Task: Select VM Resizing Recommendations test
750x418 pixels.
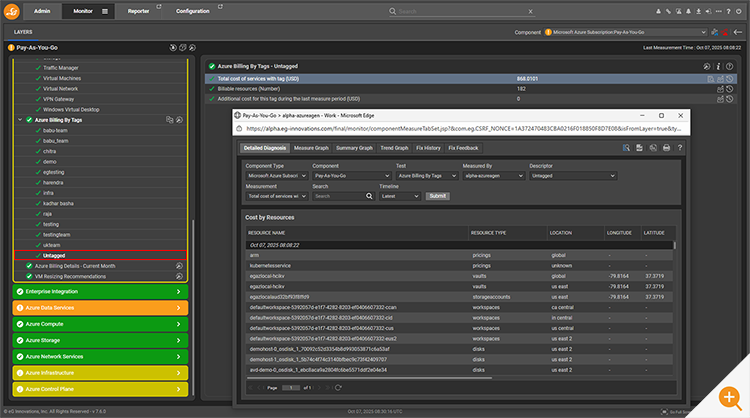Action: coord(70,276)
